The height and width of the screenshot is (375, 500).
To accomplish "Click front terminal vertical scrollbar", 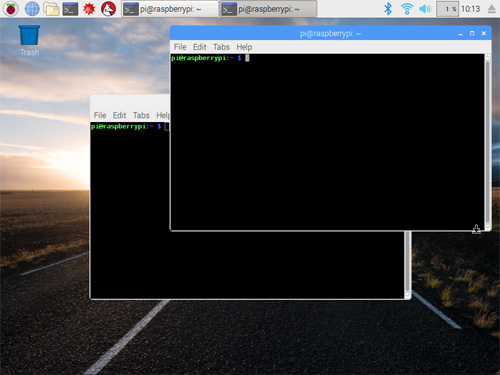I will click(x=488, y=142).
